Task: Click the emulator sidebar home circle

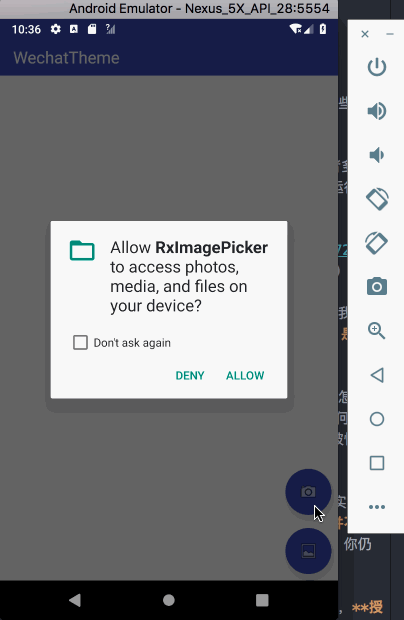Action: (x=377, y=419)
